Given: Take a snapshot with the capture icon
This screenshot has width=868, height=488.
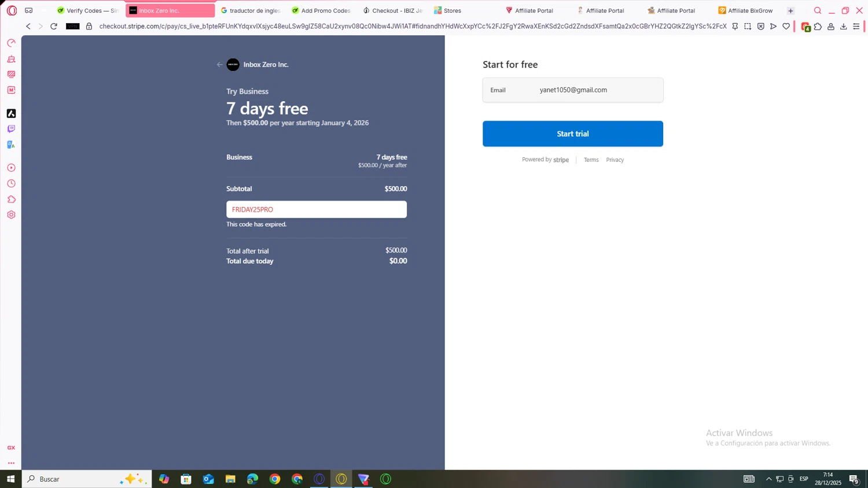Looking at the screenshot, I should 748,26.
